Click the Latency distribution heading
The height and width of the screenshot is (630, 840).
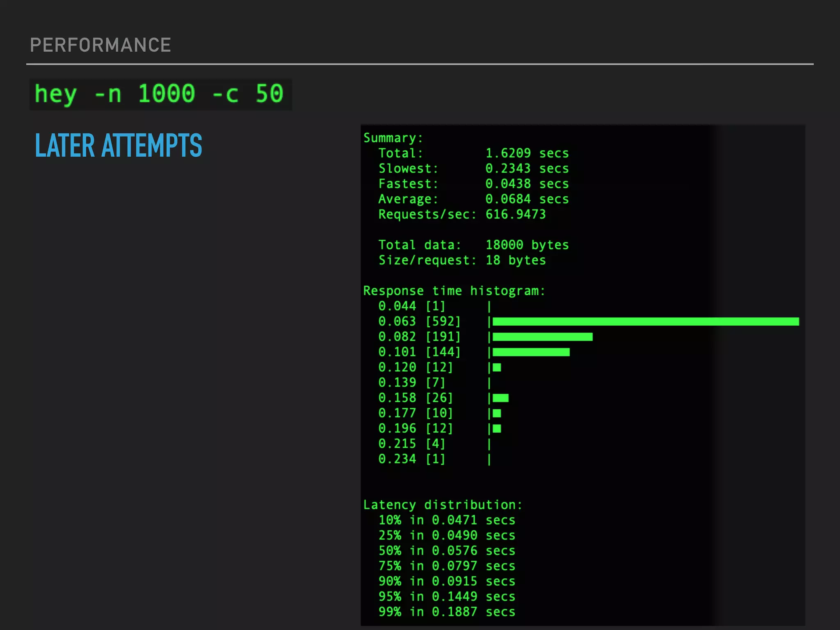(x=443, y=505)
